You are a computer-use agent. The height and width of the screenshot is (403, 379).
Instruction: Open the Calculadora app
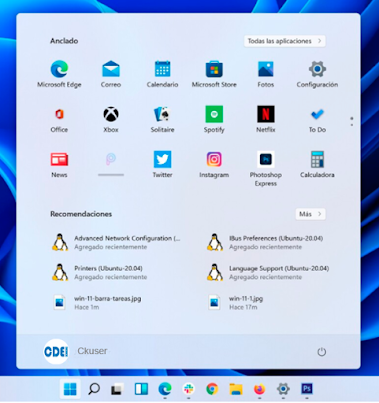(x=317, y=165)
